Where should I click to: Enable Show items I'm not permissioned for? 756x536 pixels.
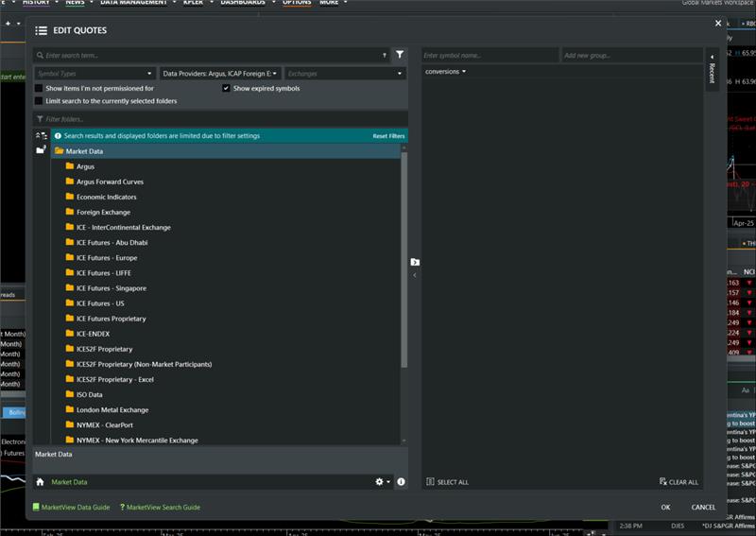pos(39,88)
